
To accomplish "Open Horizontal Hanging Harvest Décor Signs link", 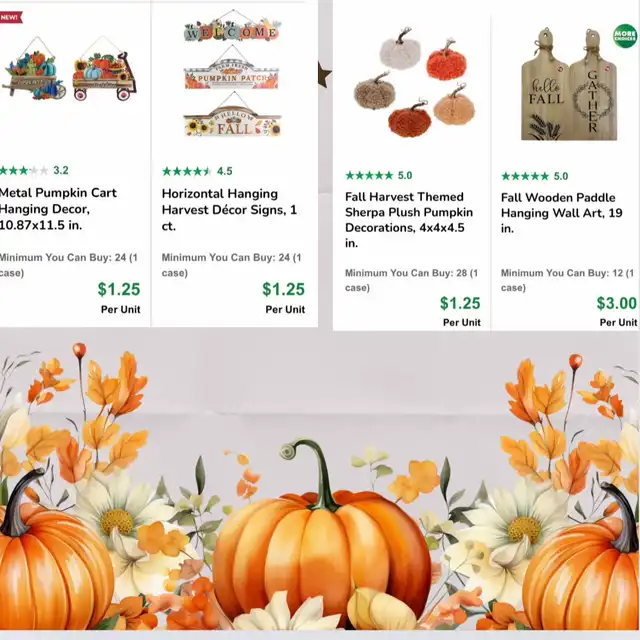I will point(229,209).
